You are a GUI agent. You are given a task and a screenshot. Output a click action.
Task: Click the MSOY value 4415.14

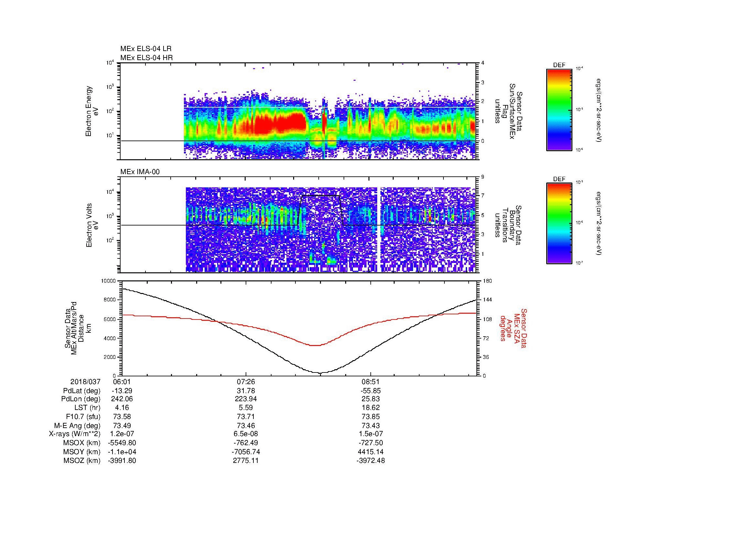click(x=371, y=452)
